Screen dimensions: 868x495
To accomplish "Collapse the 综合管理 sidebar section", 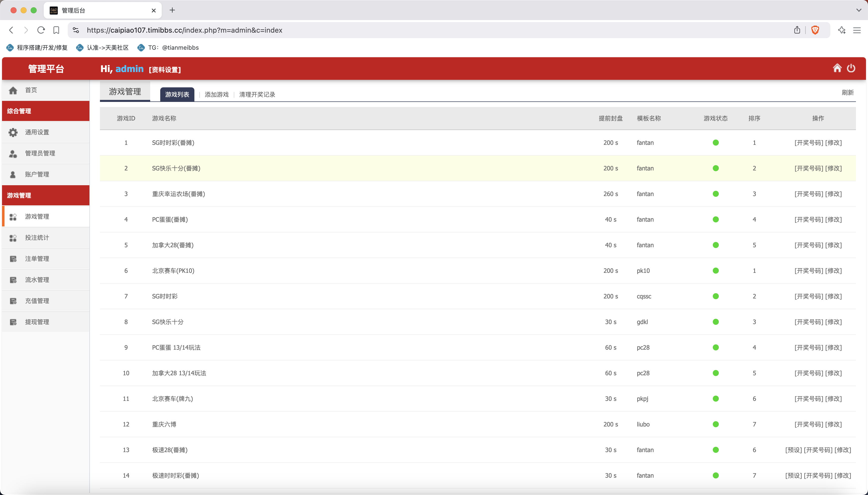I will pos(45,111).
